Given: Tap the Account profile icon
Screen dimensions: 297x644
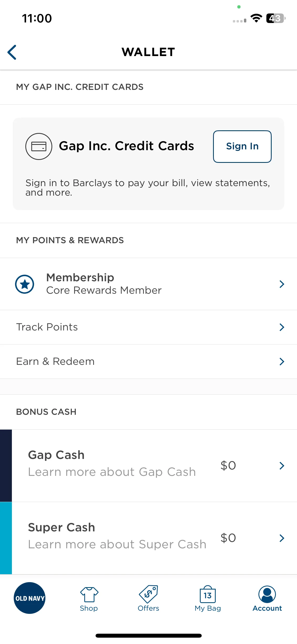Looking at the screenshot, I should point(267,594).
